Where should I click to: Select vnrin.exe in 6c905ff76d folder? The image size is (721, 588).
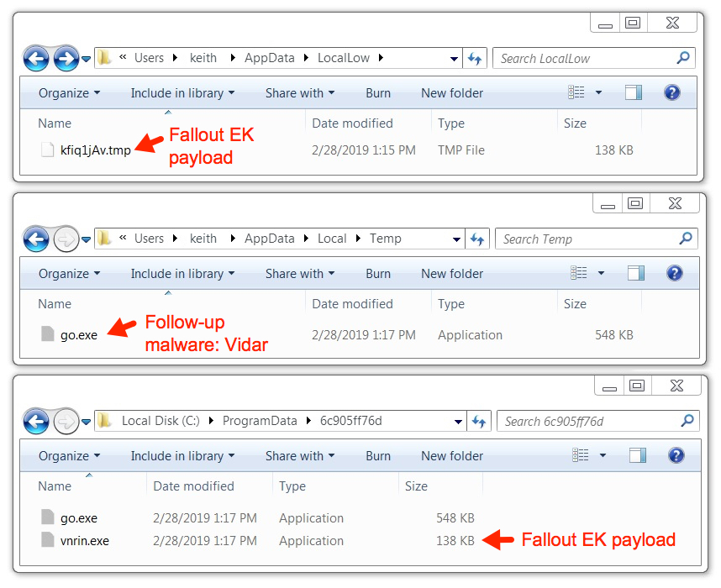tap(85, 541)
